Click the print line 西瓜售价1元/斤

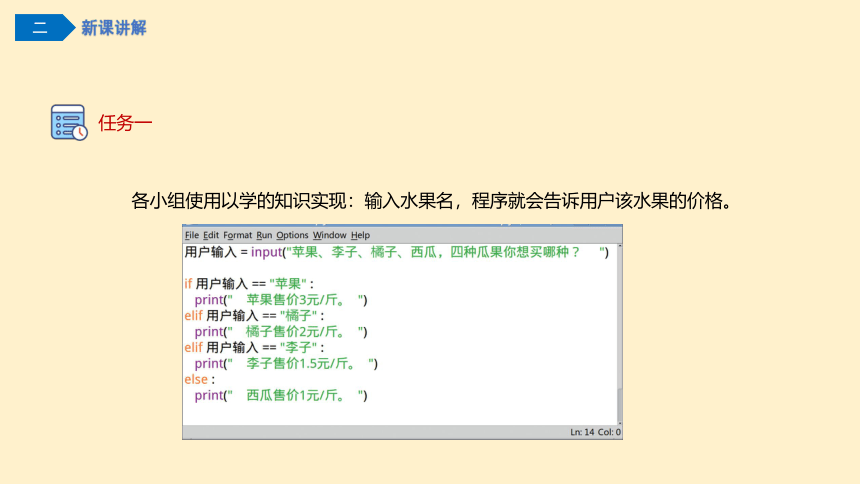[x=281, y=395]
